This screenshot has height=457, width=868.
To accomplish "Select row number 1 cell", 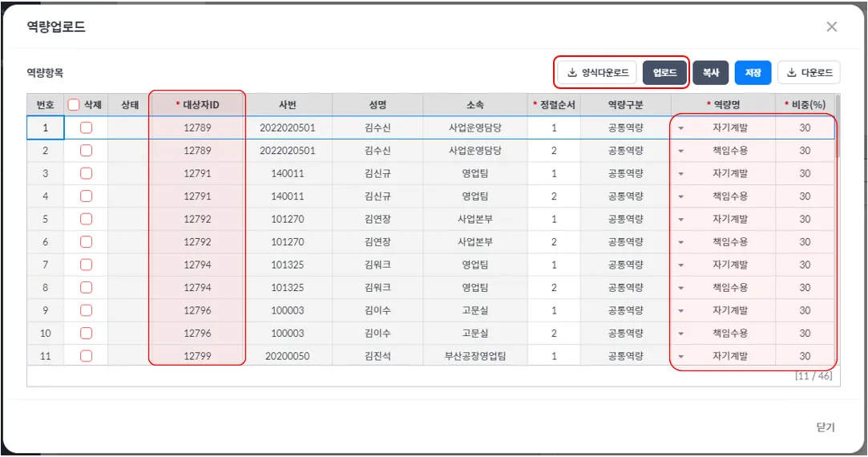I will tap(46, 128).
